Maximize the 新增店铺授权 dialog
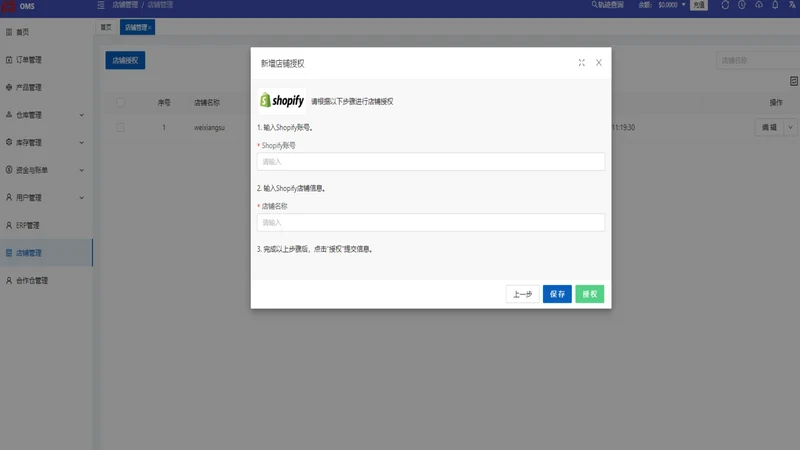The height and width of the screenshot is (450, 800). 582,63
